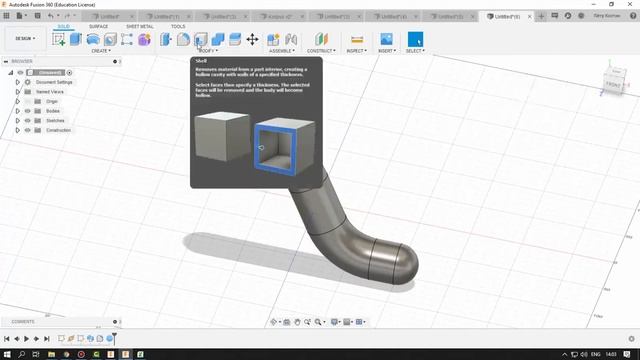Select the Fillet tool
The image size is (640, 360).
pyautogui.click(x=183, y=39)
